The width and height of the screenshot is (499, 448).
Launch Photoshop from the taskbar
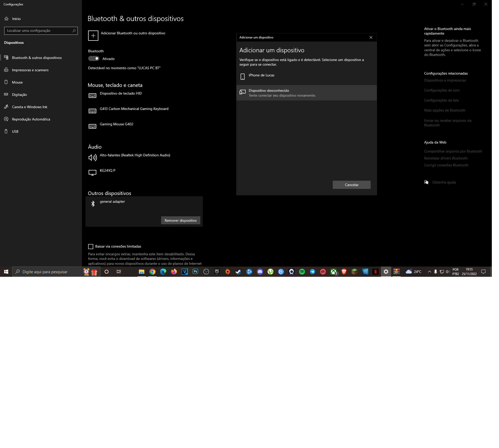coord(195,272)
